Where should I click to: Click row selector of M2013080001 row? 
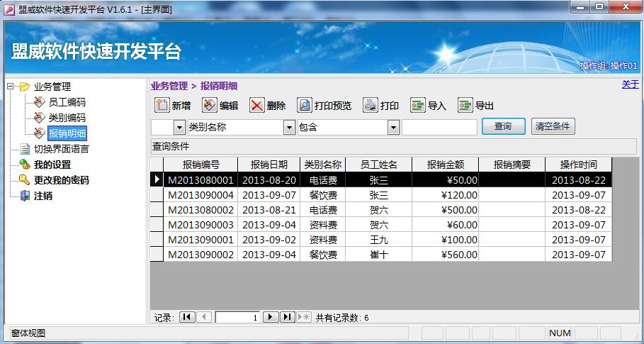point(157,179)
